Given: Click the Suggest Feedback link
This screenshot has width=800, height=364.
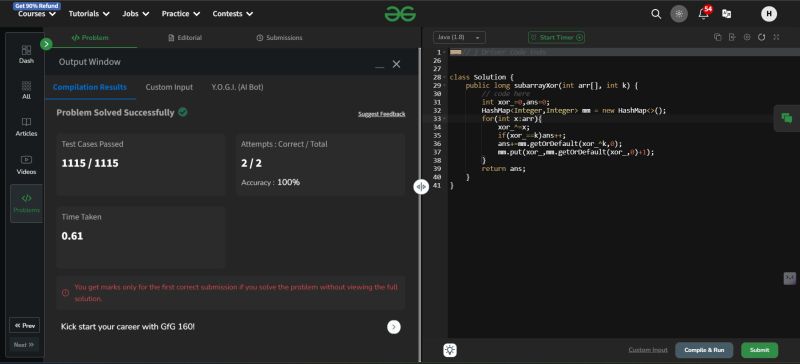Looking at the screenshot, I should coord(382,114).
